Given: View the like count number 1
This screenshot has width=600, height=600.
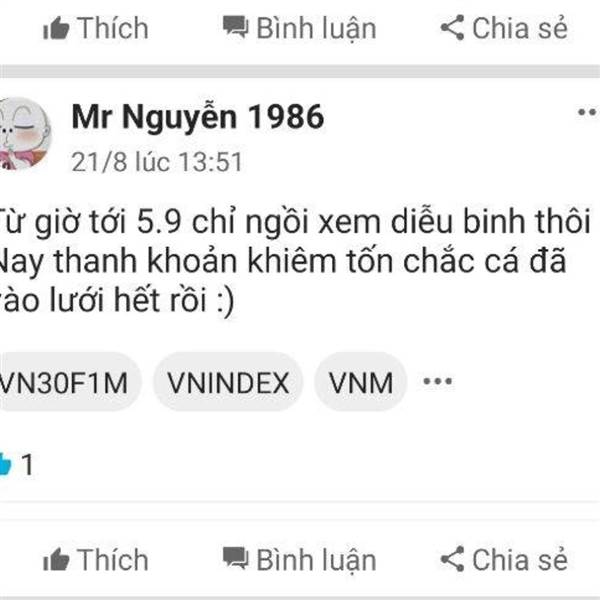Looking at the screenshot, I should (x=28, y=465).
